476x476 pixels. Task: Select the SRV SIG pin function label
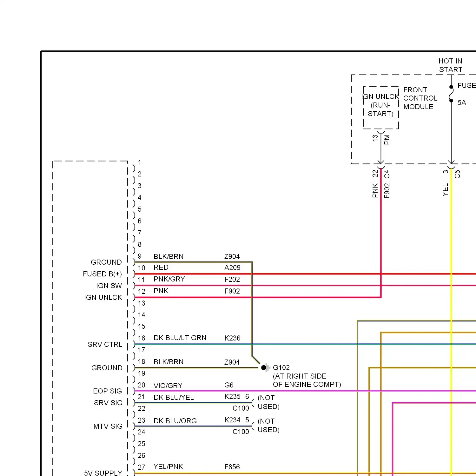(x=108, y=403)
